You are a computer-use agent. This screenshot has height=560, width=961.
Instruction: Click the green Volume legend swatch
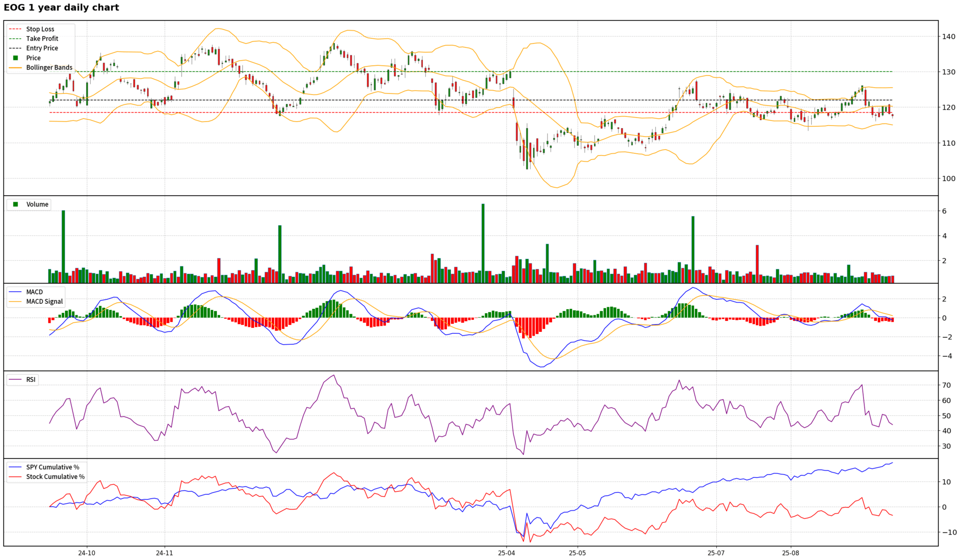[x=16, y=204]
